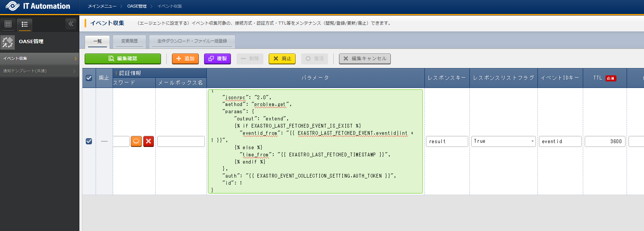The width and height of the screenshot is (644, 231).
Task: Open 通知テンプレート(共通) in sidebar
Action: click(x=39, y=71)
